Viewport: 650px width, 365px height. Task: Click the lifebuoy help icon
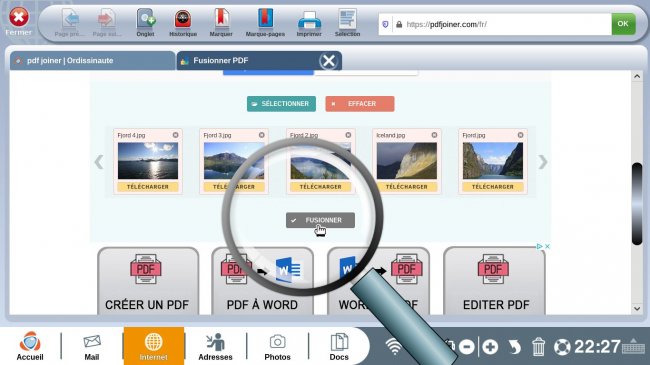(x=562, y=347)
